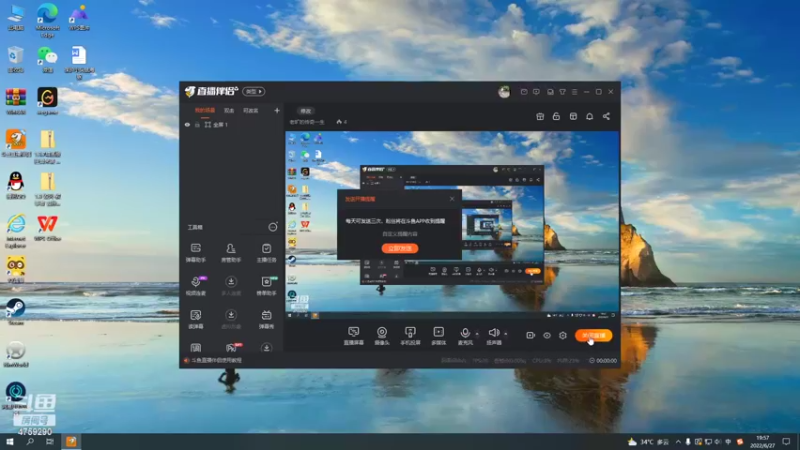Select the 全屏 1 source row
This screenshot has width=800, height=450.
click(x=232, y=124)
